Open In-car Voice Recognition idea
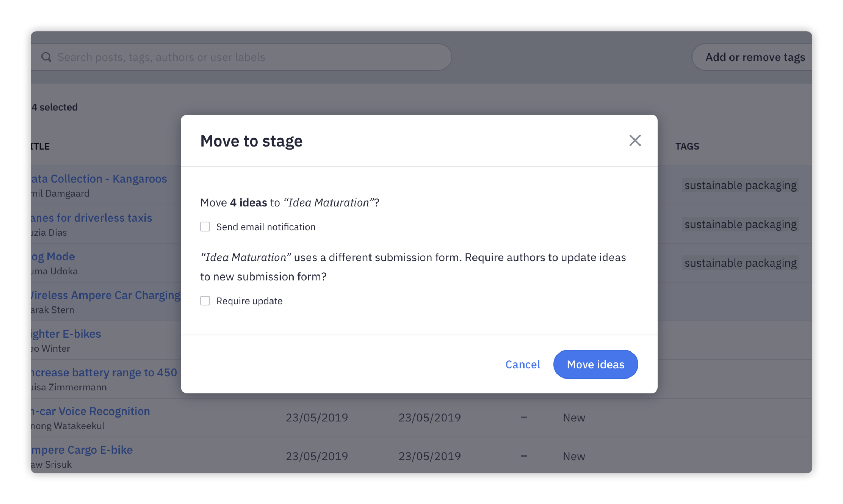 click(x=91, y=411)
